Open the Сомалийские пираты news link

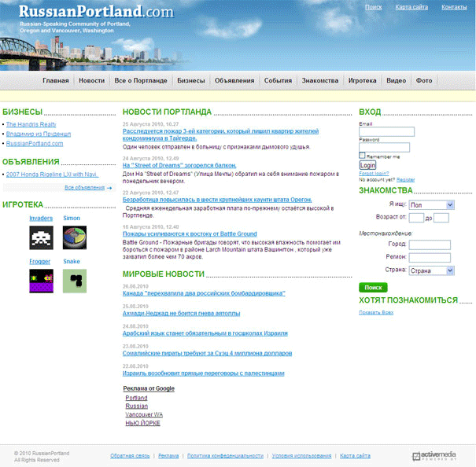coord(208,354)
